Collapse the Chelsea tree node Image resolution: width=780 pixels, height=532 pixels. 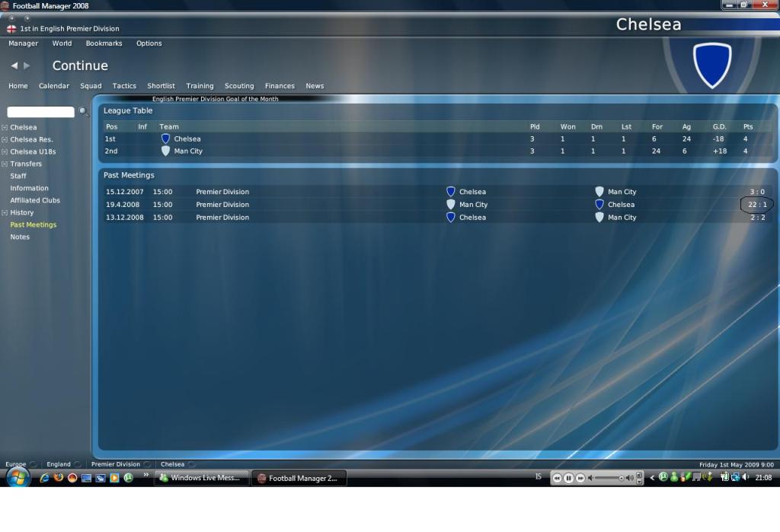tap(5, 127)
